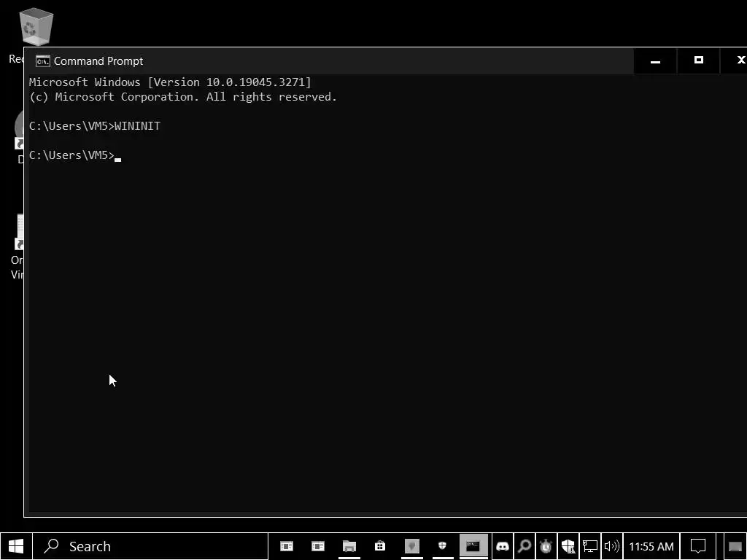Viewport: 747px width, 560px height.
Task: Minimize the Command Prompt window
Action: tap(656, 61)
